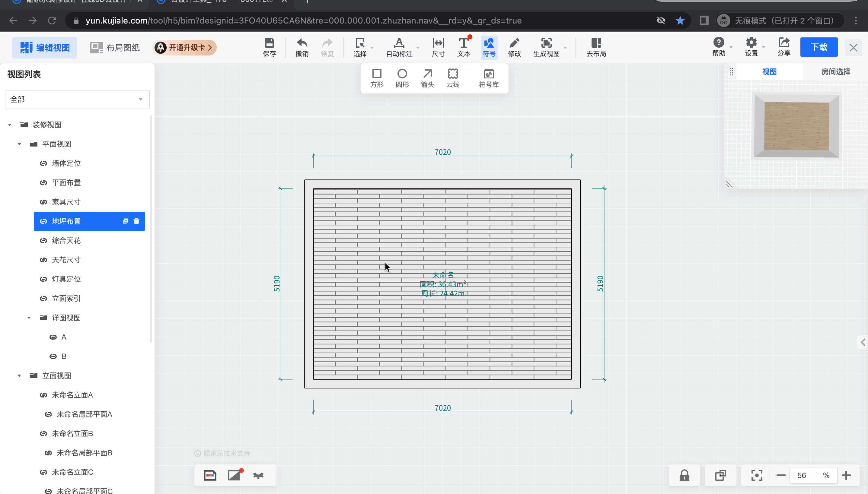868x494 pixels.
Task: Click the Modify (修改) pencil icon
Action: [514, 47]
